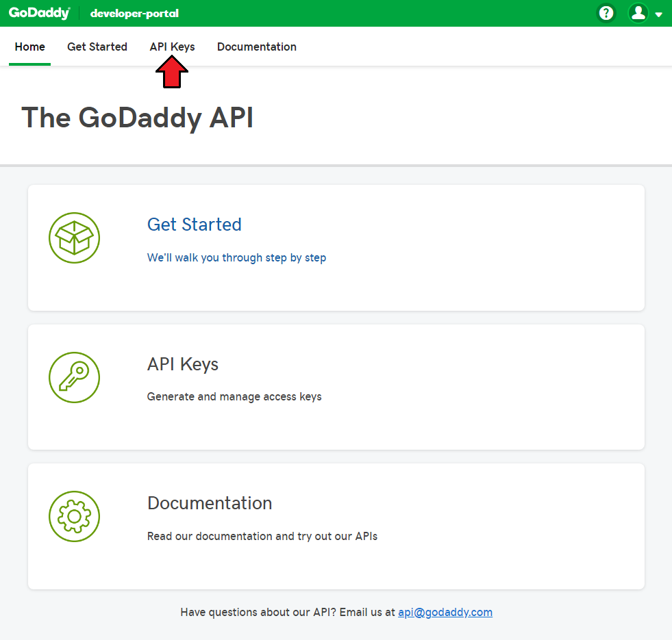This screenshot has width=672, height=640.
Task: Click the key icon in API Keys card
Action: pos(74,377)
